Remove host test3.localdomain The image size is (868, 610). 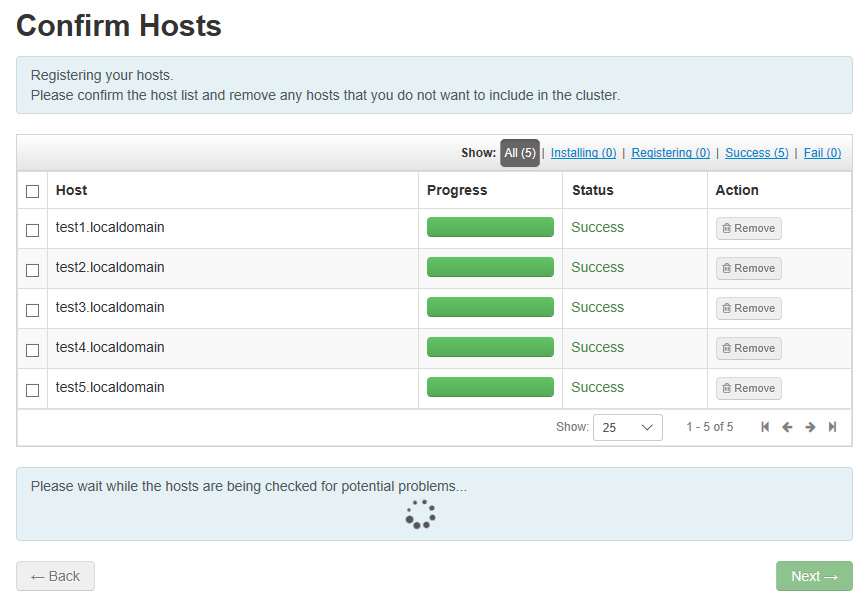(748, 308)
